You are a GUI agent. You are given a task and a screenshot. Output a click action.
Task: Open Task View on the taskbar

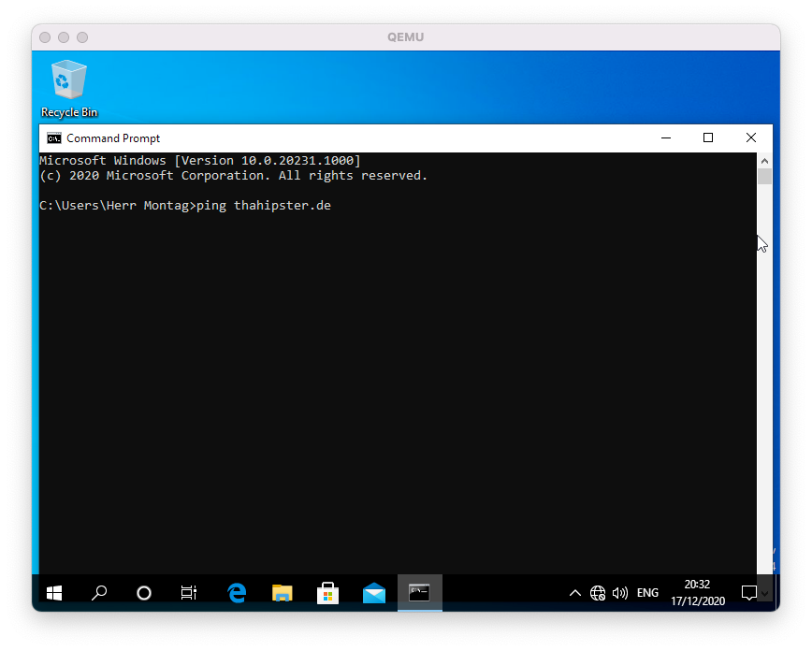(x=188, y=593)
